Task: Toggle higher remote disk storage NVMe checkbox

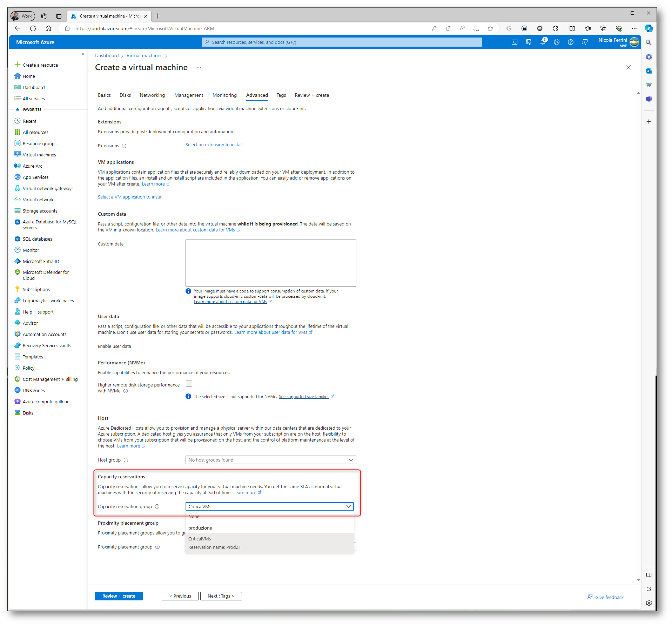Action: coord(189,384)
